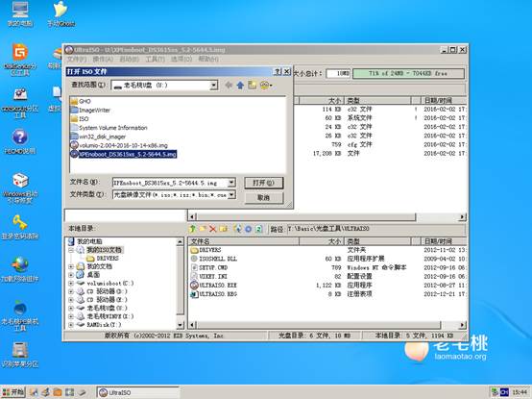Expand the RAMDisk (T:) tree node

(x=71, y=325)
